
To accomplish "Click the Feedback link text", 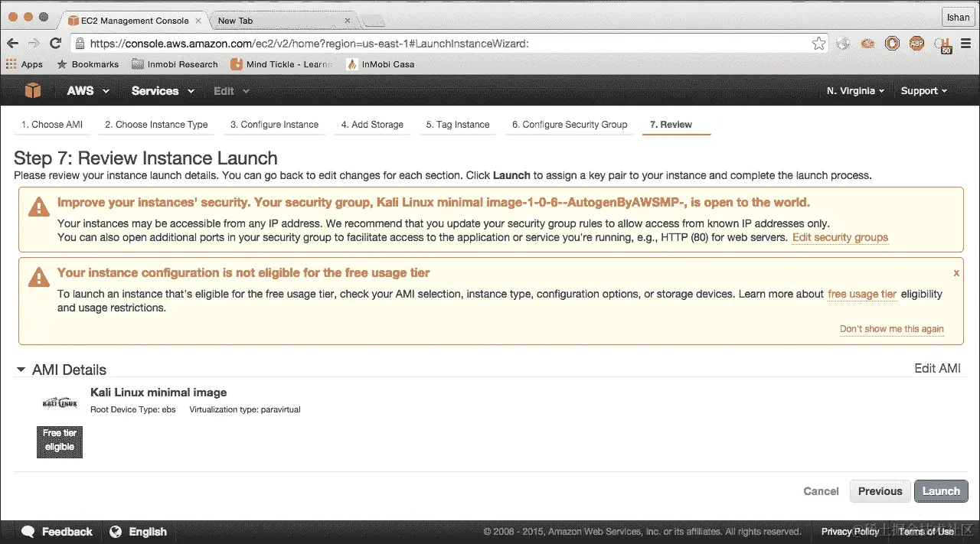I will [x=67, y=532].
